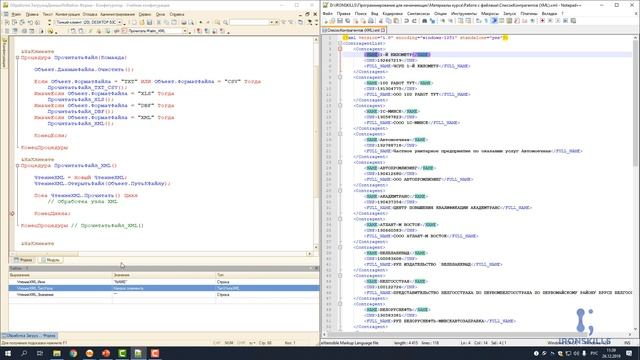Open the Windows Start menu

pyautogui.click(x=8, y=353)
